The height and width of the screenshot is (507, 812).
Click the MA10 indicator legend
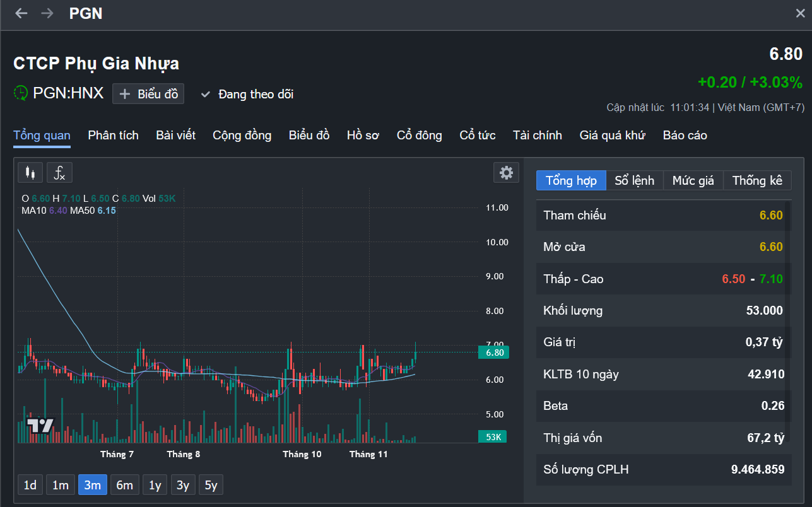pos(44,210)
